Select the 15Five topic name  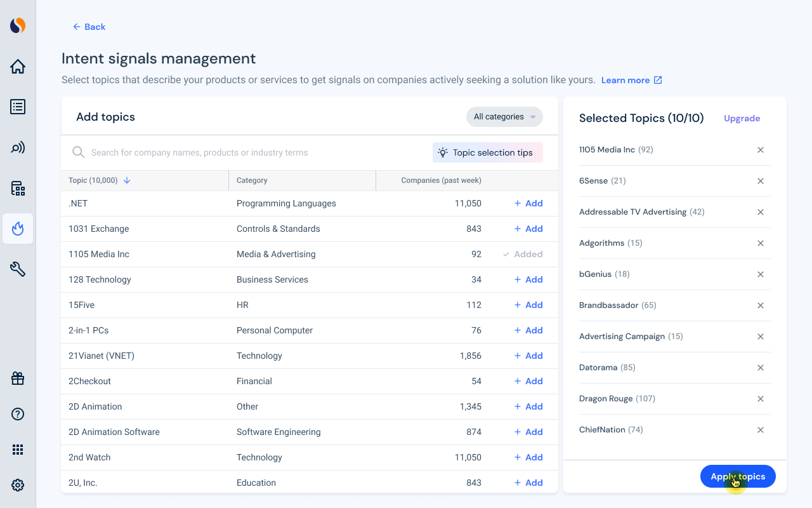(x=82, y=305)
